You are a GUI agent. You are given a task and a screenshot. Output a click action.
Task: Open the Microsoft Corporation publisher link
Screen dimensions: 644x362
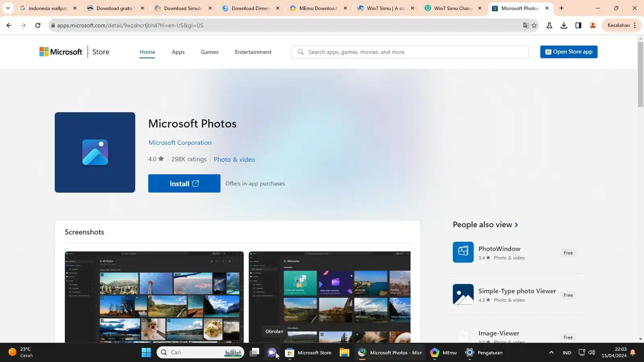pyautogui.click(x=180, y=142)
